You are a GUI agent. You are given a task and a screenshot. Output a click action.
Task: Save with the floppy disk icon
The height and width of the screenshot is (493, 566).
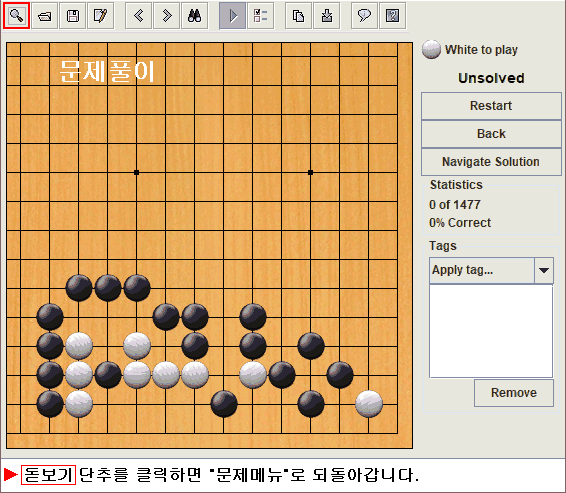(x=73, y=16)
